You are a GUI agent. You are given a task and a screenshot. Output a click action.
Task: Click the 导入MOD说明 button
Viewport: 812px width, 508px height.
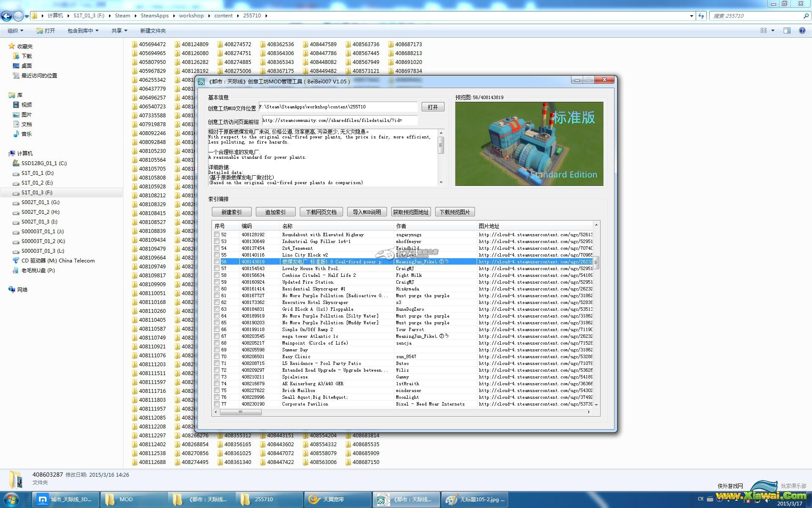click(367, 212)
